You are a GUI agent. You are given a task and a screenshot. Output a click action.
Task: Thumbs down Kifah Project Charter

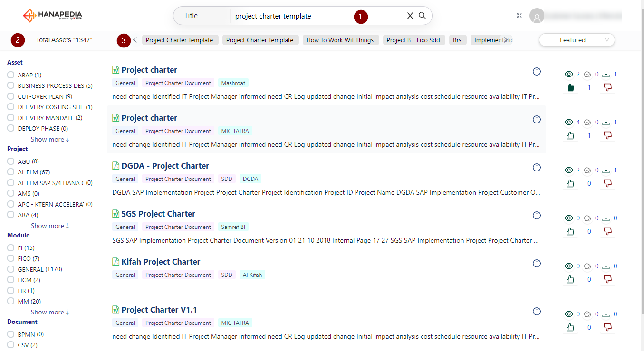[607, 279]
